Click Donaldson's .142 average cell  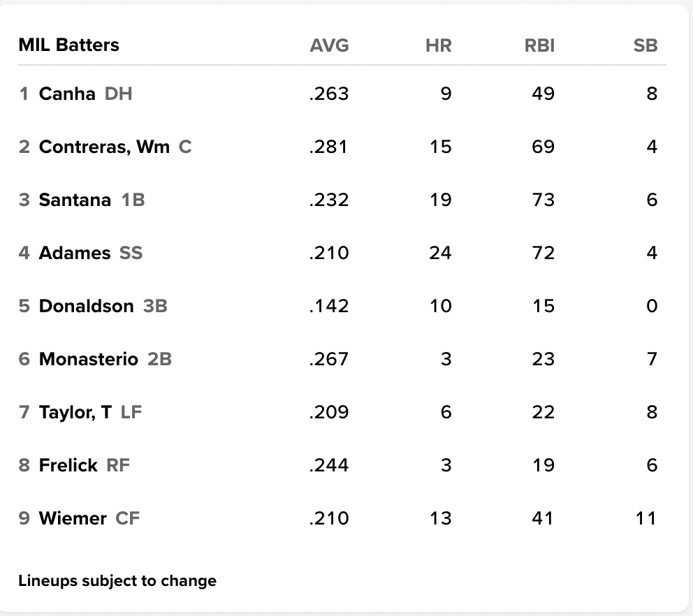328,306
